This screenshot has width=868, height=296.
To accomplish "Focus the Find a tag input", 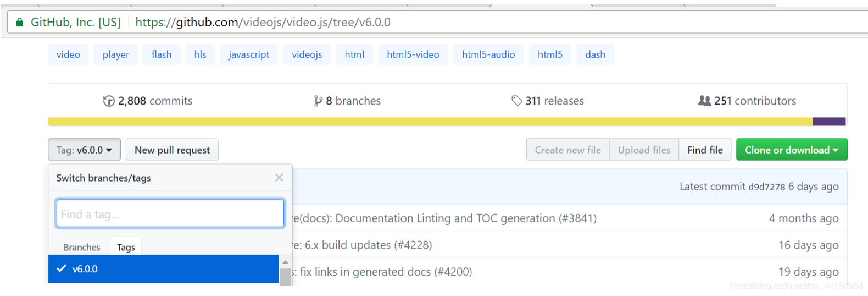I will (x=170, y=213).
